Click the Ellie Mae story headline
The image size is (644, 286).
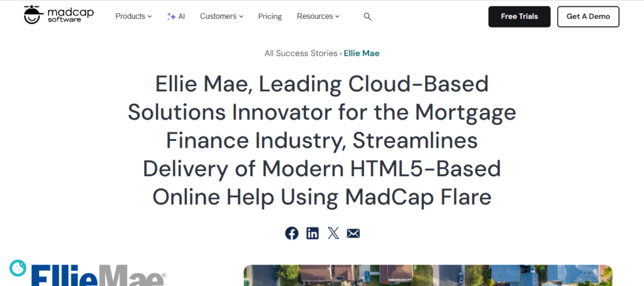(x=322, y=140)
